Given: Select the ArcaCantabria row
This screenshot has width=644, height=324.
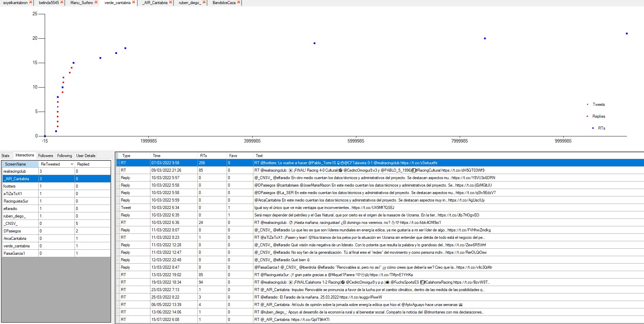Looking at the screenshot, I should 57,239.
